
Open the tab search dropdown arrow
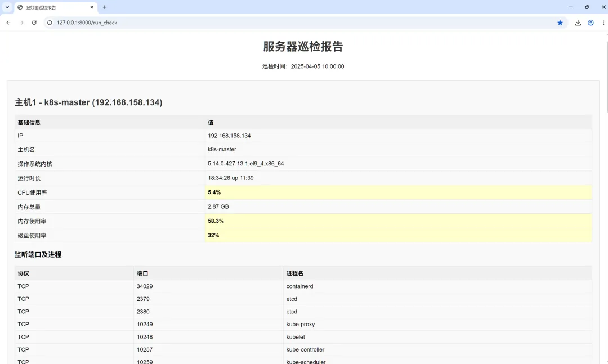(7, 7)
